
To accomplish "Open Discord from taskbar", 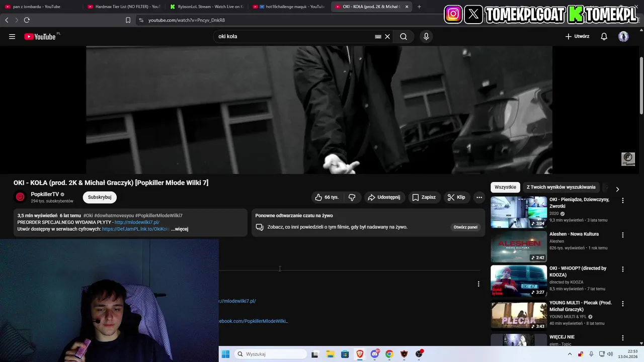I will point(375,354).
